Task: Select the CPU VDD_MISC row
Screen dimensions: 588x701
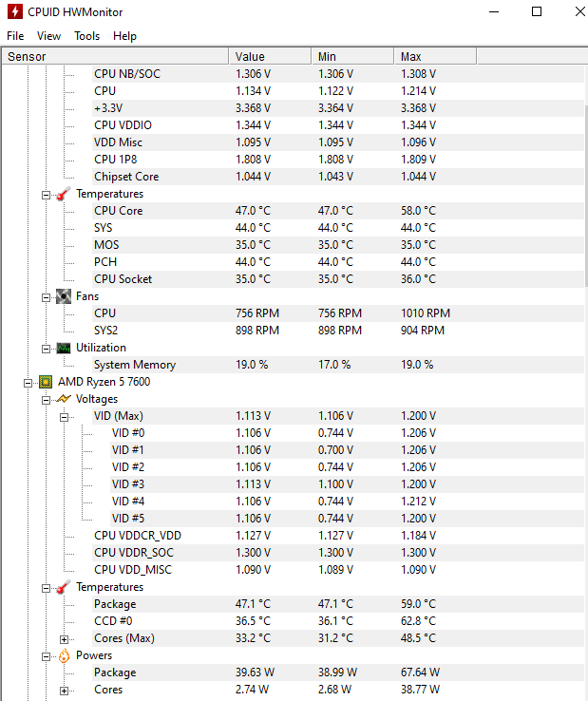Action: tap(338, 570)
